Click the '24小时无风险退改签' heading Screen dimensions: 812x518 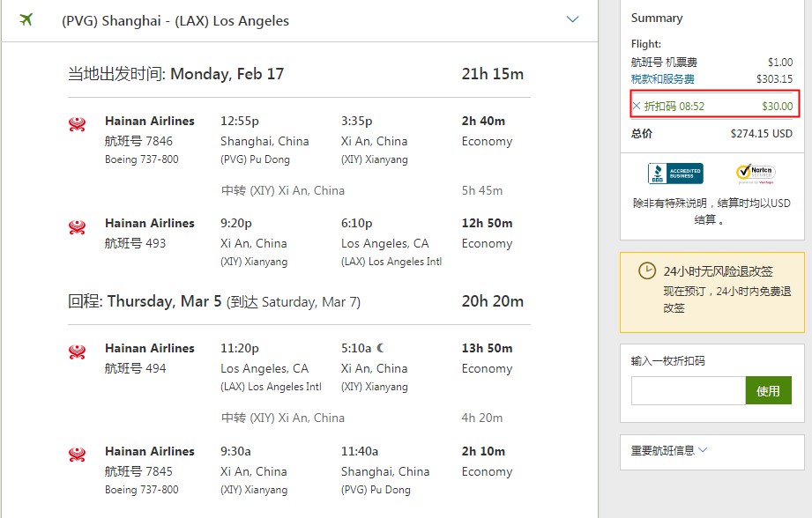tap(719, 271)
